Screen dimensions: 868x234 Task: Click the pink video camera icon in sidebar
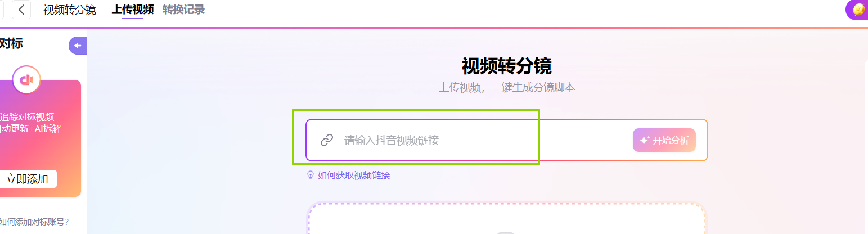point(27,80)
